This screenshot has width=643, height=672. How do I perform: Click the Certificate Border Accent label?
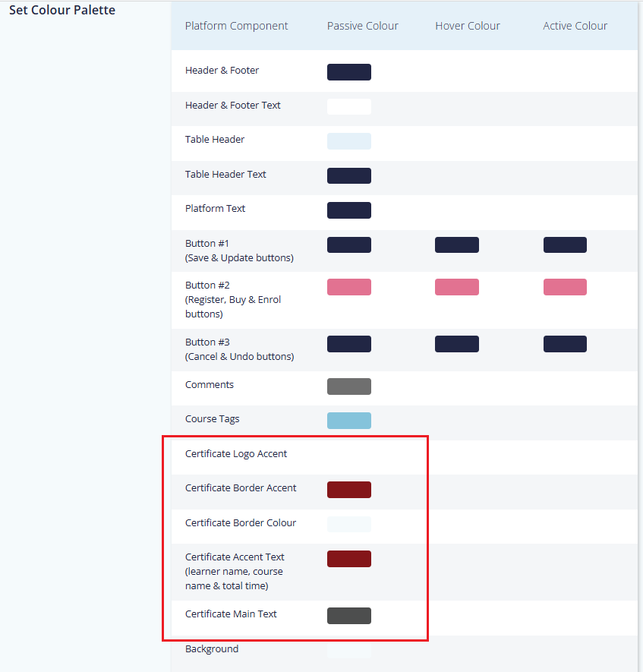point(241,488)
